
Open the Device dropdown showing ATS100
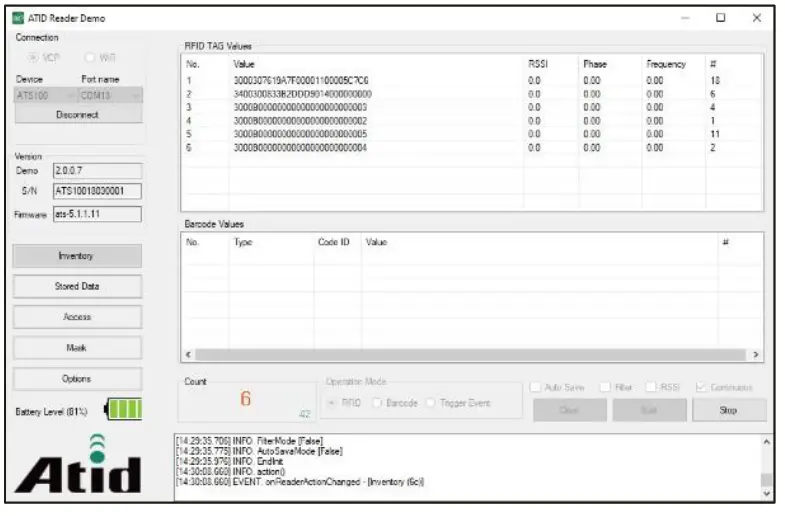(x=45, y=96)
